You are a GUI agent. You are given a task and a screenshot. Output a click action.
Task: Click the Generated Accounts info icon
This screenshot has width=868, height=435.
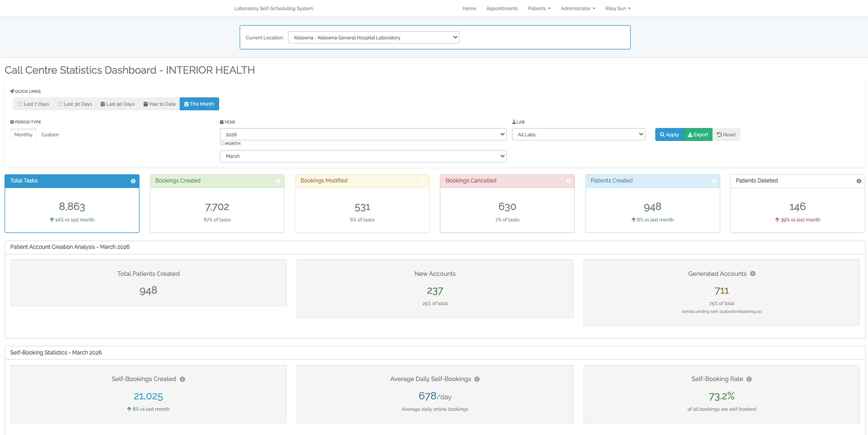753,274
